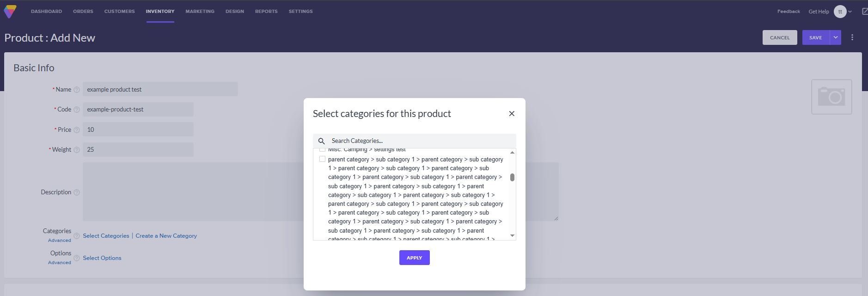Viewport: 868px width, 296px height.
Task: Open the help tooltip beside the Name field
Action: click(x=77, y=89)
